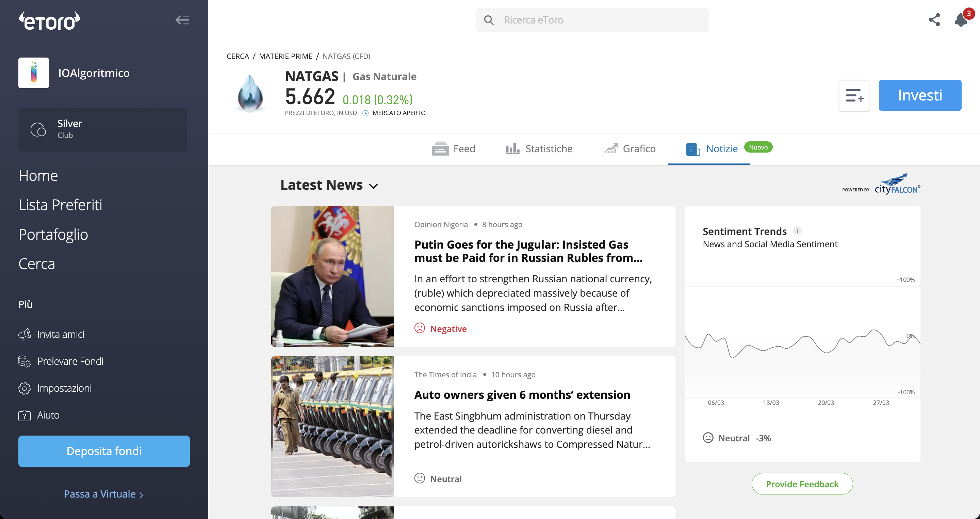
Task: Add NATGAS to watchlist via list-plus icon
Action: (x=854, y=96)
